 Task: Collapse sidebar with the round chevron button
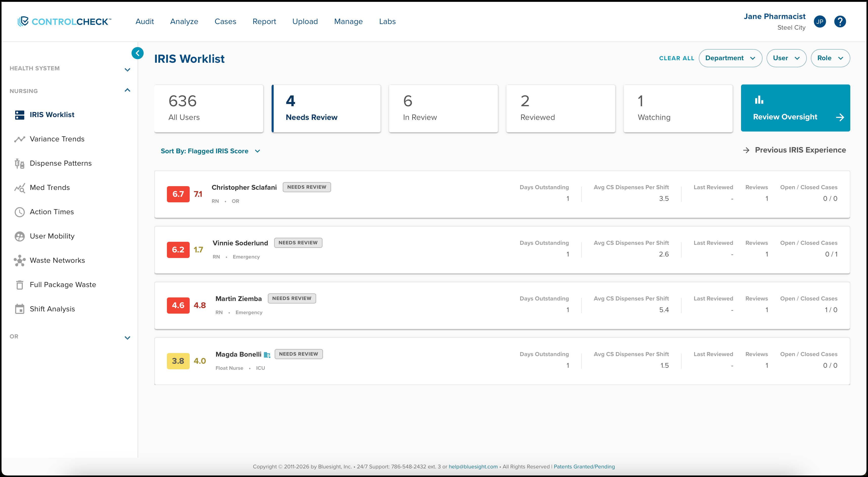pyautogui.click(x=138, y=53)
